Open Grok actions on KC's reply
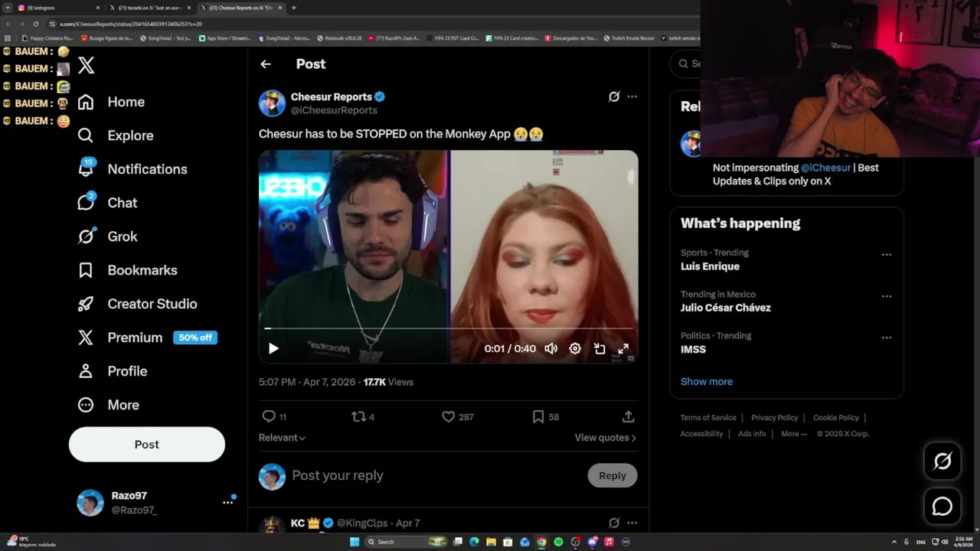Viewport: 980px width, 551px height. [x=614, y=523]
